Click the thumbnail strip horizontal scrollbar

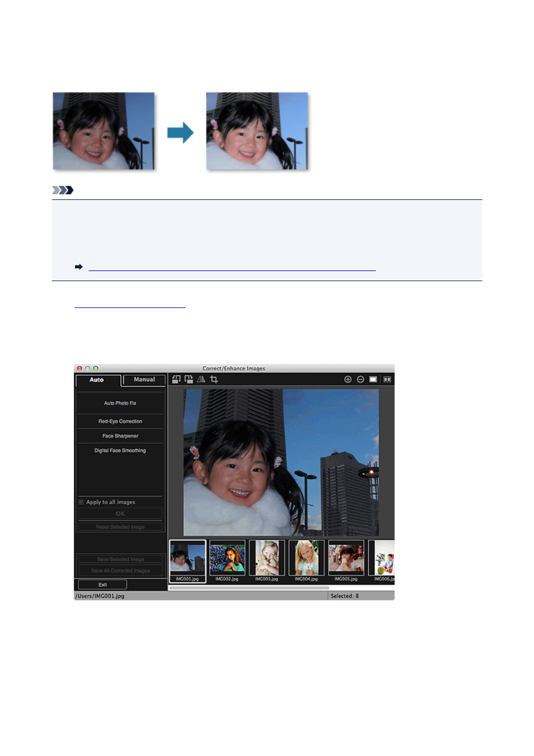(x=249, y=588)
